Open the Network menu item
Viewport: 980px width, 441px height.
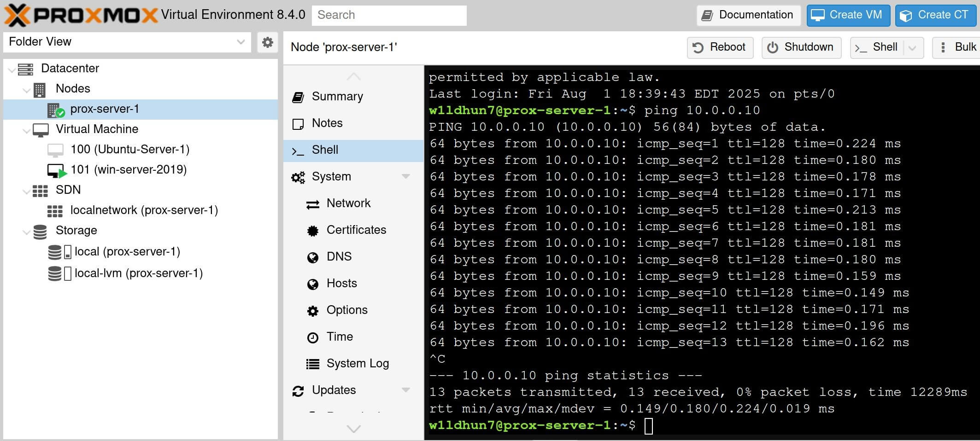(x=353, y=203)
